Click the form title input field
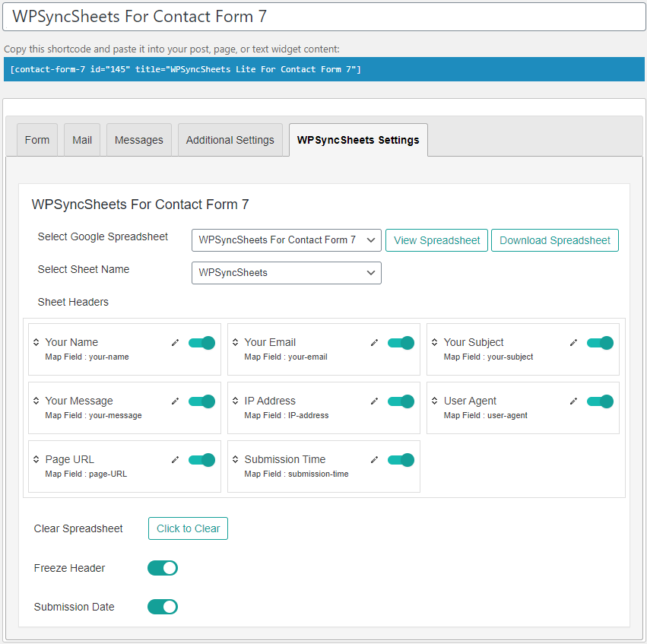The width and height of the screenshot is (647, 644). 324,17
